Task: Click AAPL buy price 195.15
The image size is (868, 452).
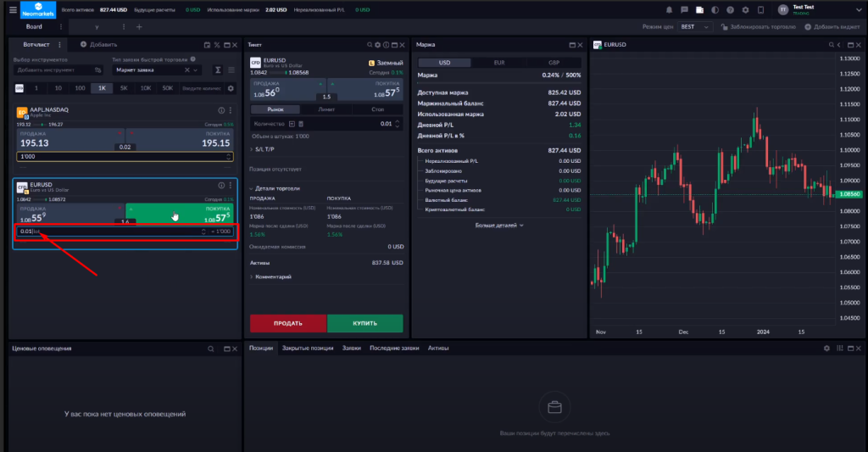Action: click(181, 140)
